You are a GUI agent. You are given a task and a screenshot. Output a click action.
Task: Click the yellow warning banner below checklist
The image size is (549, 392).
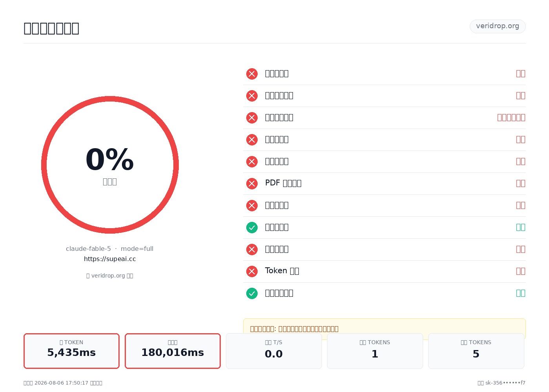coord(384,328)
